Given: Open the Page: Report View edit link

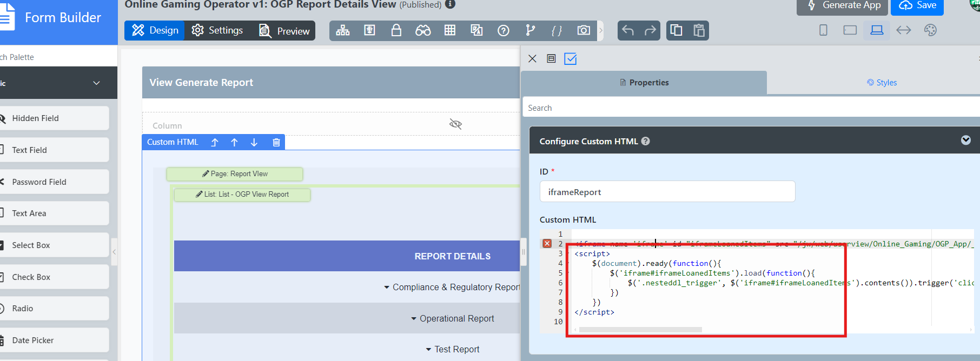Looking at the screenshot, I should click(x=235, y=174).
